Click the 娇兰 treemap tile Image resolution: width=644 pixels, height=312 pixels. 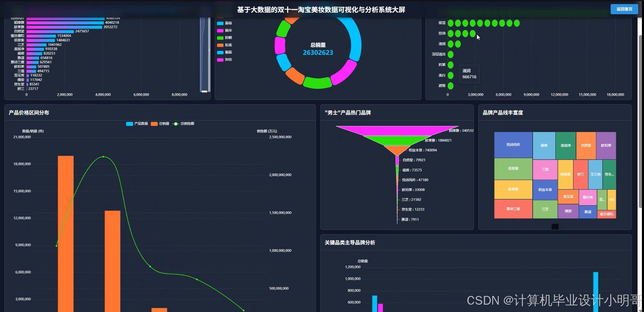[581, 174]
